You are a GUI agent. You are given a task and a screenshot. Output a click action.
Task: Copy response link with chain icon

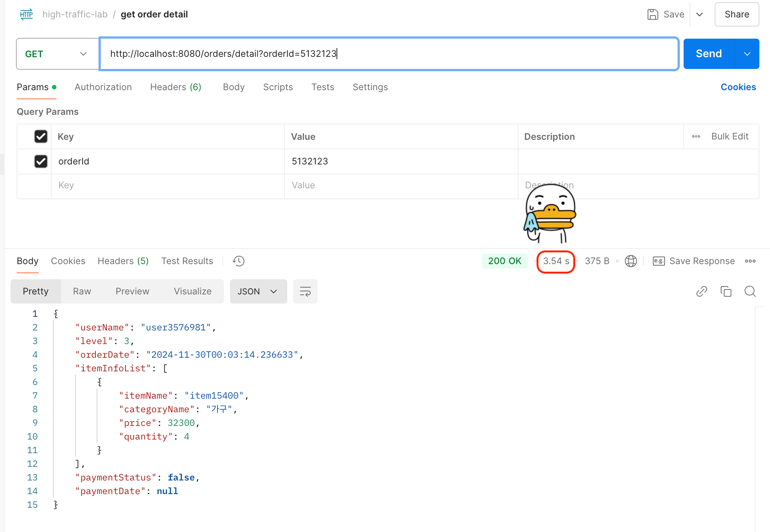[701, 291]
